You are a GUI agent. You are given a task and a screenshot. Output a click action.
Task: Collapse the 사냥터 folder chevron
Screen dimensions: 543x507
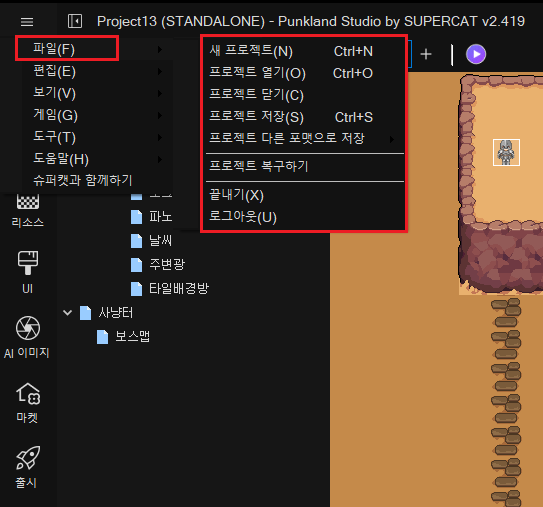click(x=68, y=313)
